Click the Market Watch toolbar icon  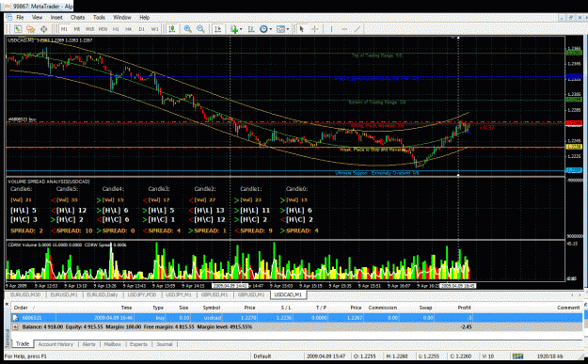pyautogui.click(x=18, y=29)
